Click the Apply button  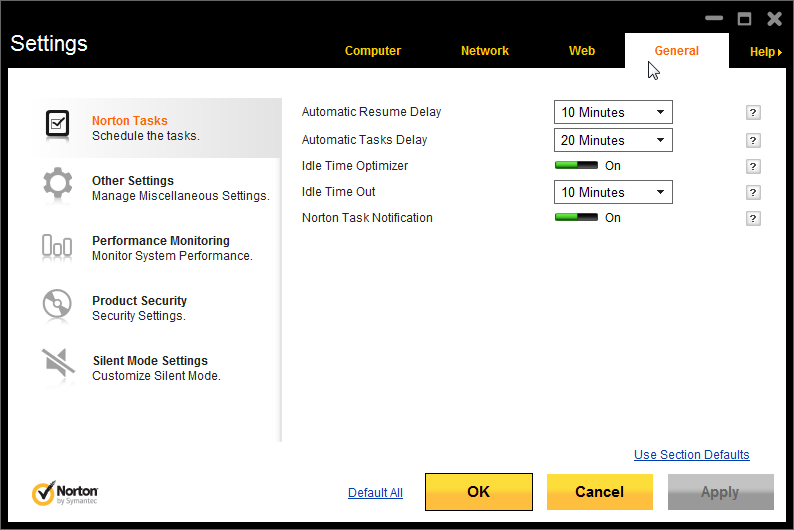(x=721, y=492)
